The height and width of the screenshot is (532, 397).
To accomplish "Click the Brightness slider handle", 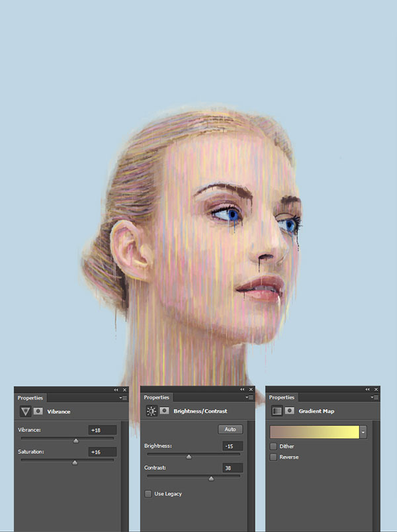I will [x=189, y=457].
